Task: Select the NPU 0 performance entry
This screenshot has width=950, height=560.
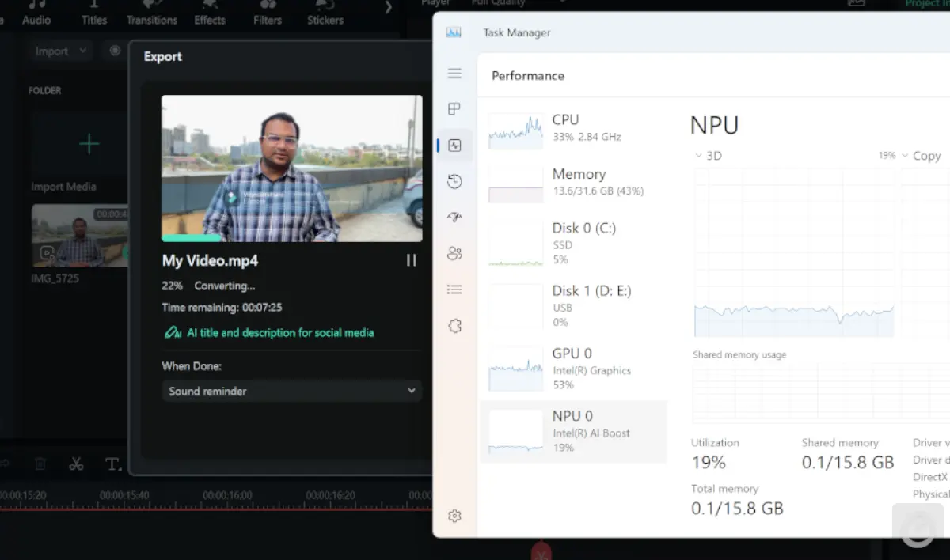Action: point(574,431)
